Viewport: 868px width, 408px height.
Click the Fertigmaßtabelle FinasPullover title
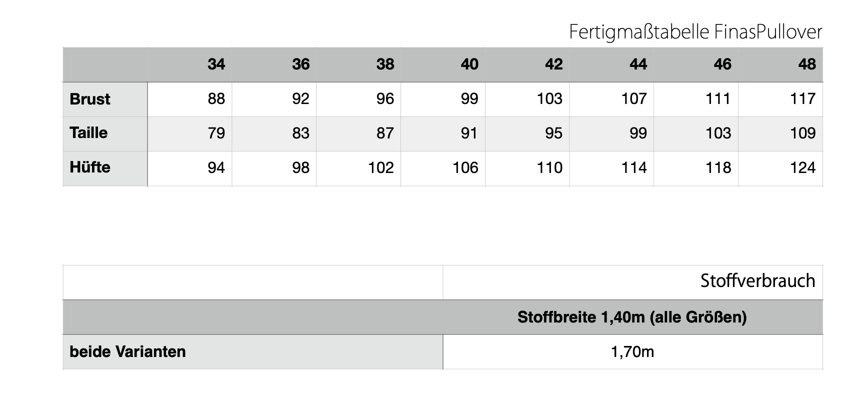(695, 32)
